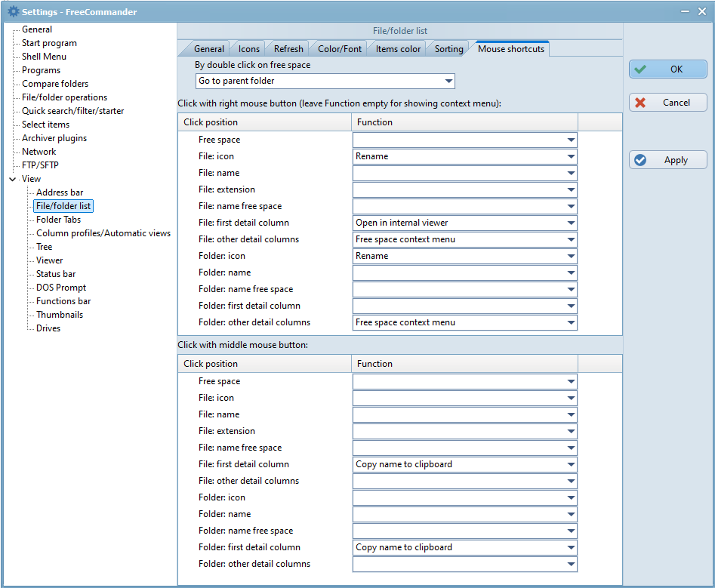Open right-click File: icon Rename dropdown
715x588 pixels.
[464, 156]
